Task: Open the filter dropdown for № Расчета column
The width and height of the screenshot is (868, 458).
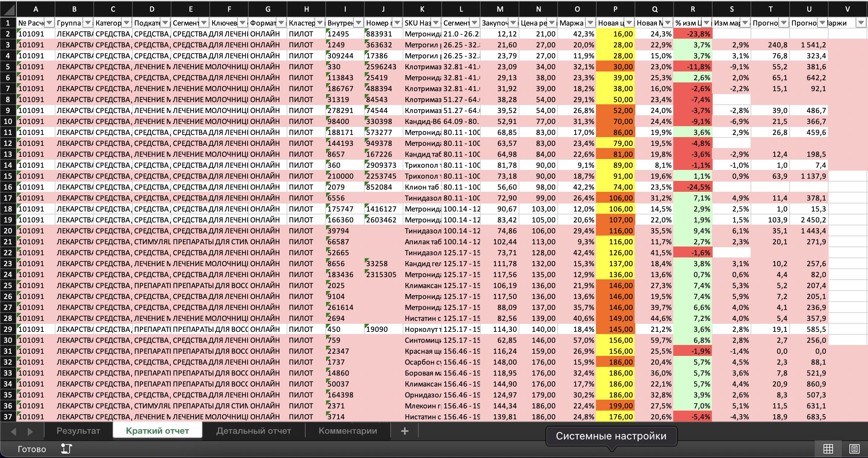Action: [x=49, y=23]
